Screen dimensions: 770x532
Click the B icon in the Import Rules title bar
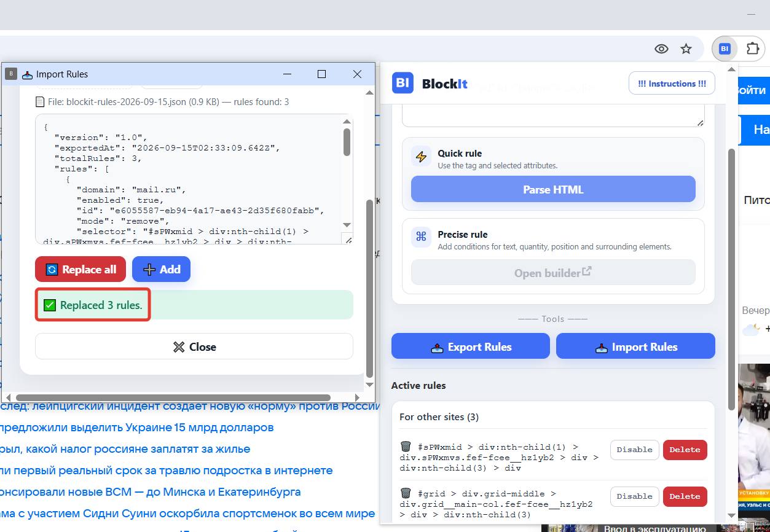10,74
